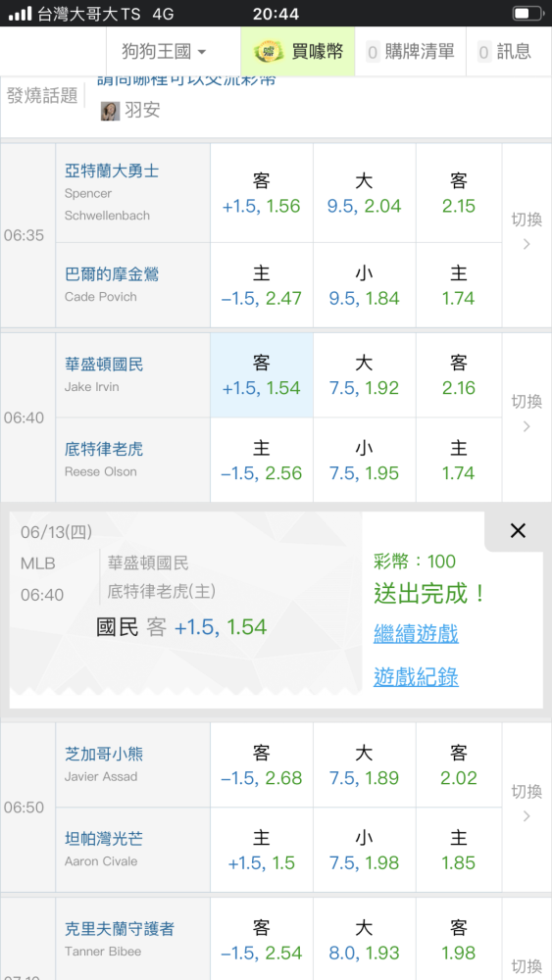552x980 pixels.
Task: Pick 主 1.74 moneyline for 金鶯
Action: (x=459, y=285)
